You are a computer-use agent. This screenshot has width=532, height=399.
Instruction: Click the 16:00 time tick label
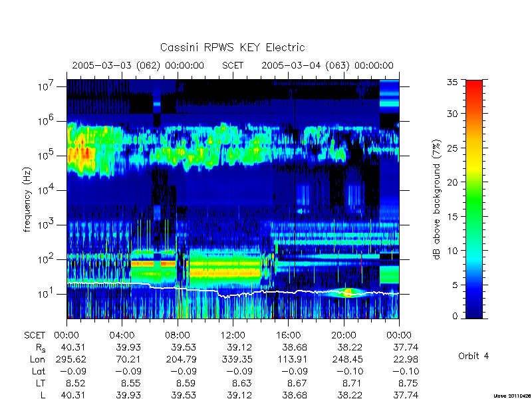point(288,335)
